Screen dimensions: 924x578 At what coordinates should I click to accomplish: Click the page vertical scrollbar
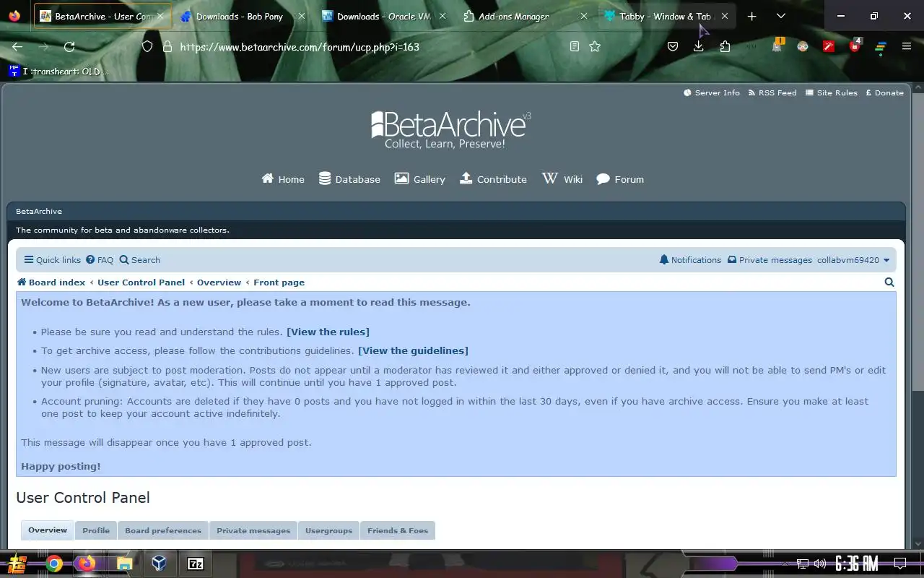918,316
